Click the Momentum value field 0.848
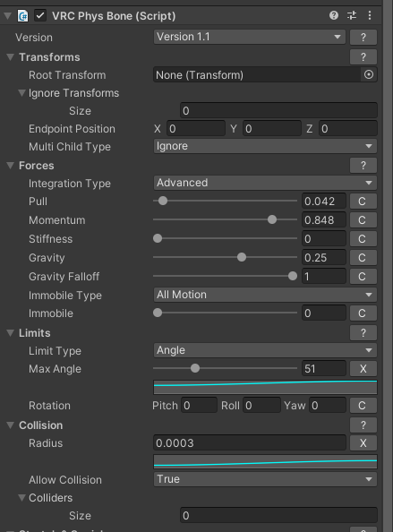 [x=324, y=219]
